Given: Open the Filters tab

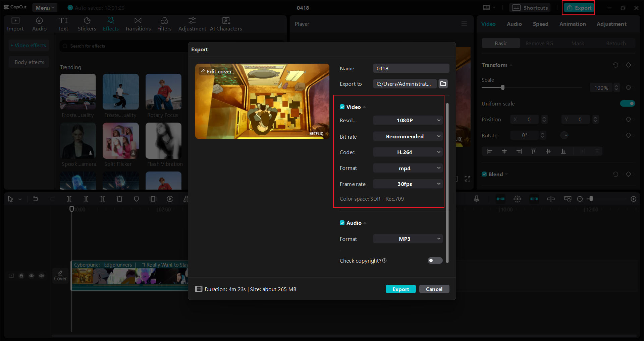Looking at the screenshot, I should (164, 24).
